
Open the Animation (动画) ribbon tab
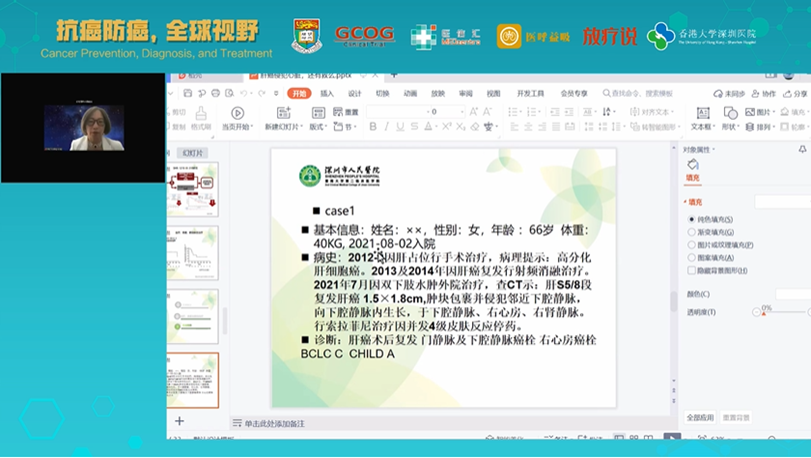click(x=410, y=94)
